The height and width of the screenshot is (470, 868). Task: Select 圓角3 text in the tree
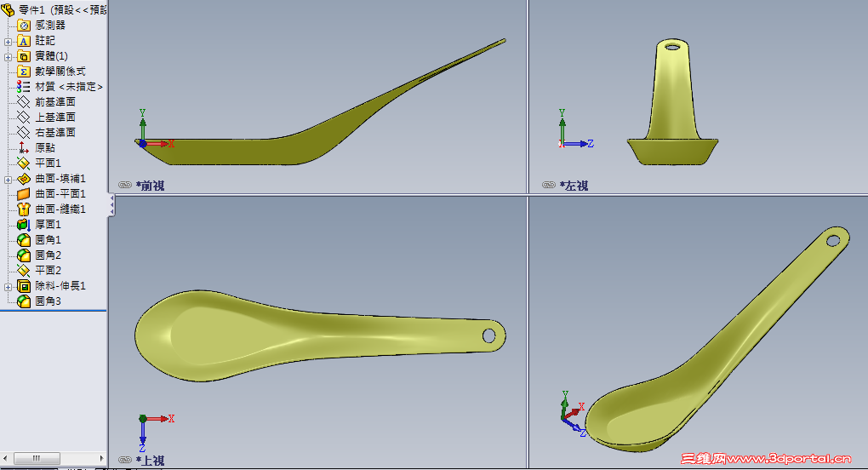pos(49,301)
